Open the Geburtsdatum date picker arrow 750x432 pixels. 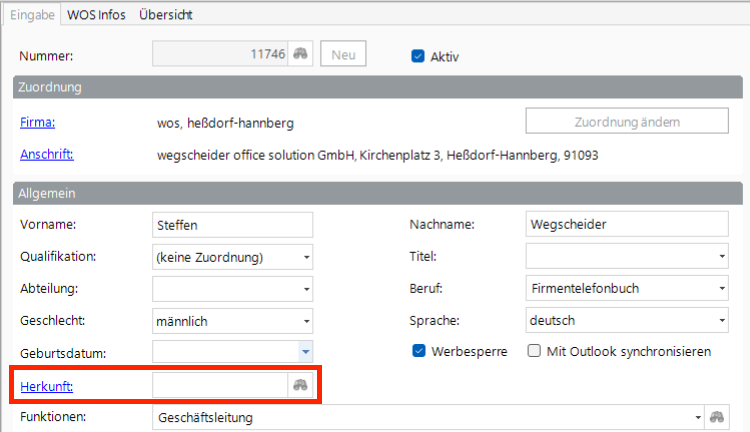click(306, 352)
